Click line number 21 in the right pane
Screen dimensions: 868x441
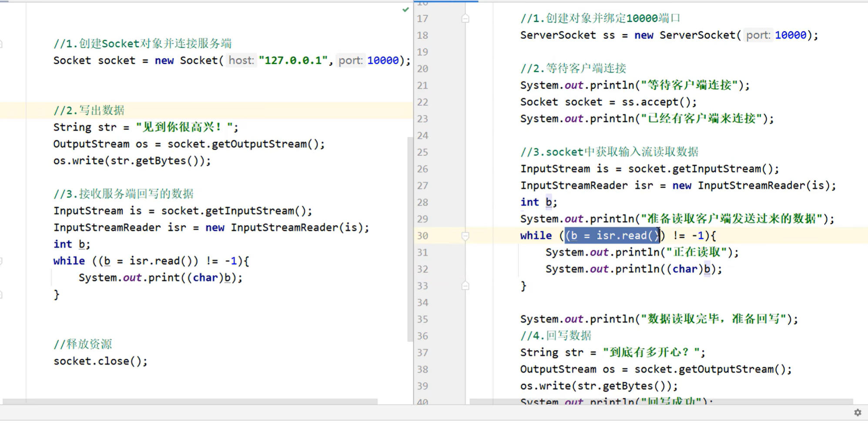pyautogui.click(x=422, y=85)
